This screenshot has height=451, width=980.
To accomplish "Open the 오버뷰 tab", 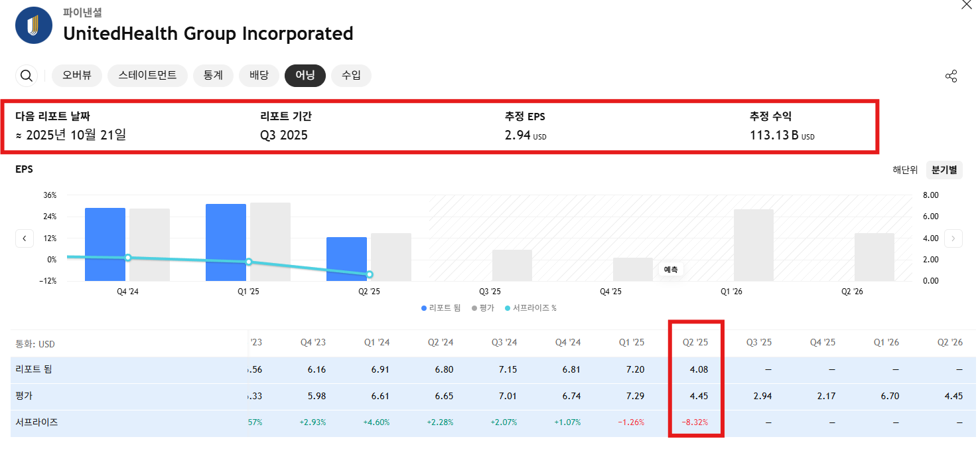I will [77, 76].
